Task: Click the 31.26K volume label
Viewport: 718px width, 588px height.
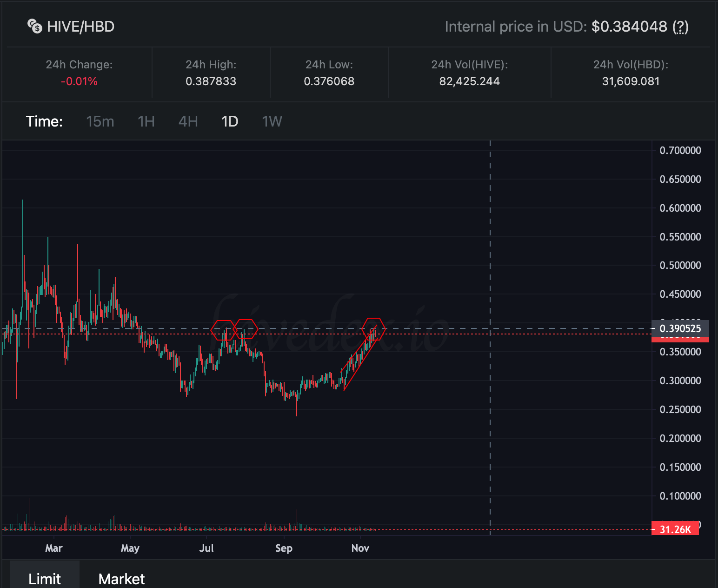Action: (x=675, y=529)
